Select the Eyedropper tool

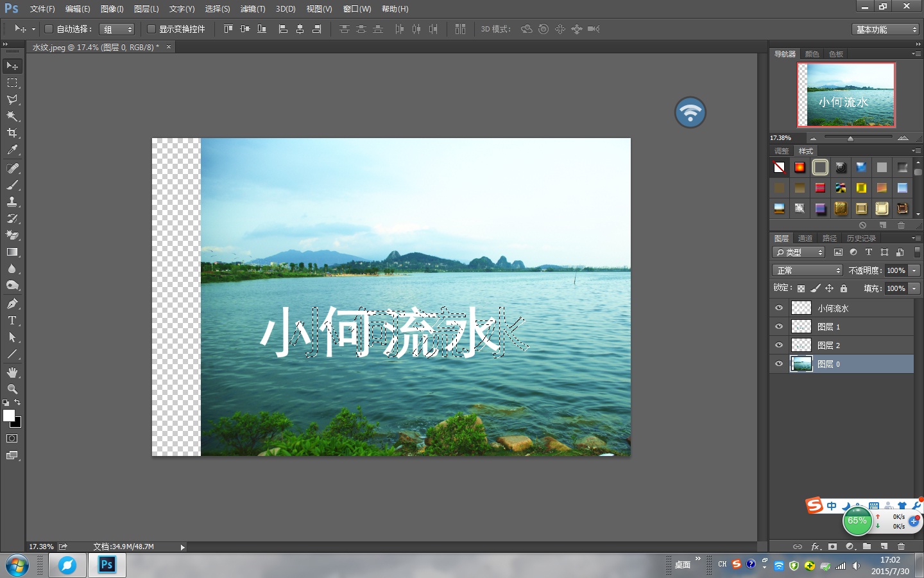click(12, 150)
